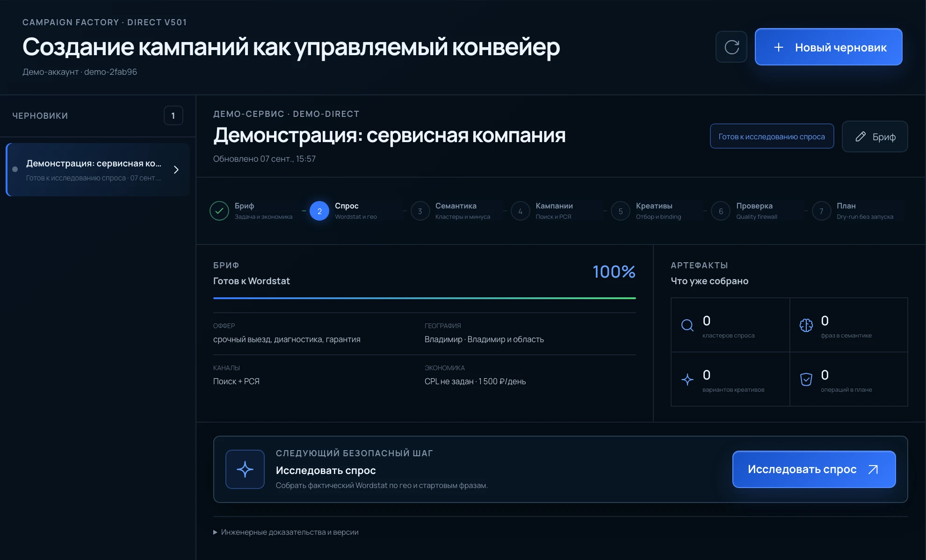Viewport: 926px width, 560px height.
Task: Click the Обновлено 07 сент., 15:57 timestamp
Action: (264, 159)
